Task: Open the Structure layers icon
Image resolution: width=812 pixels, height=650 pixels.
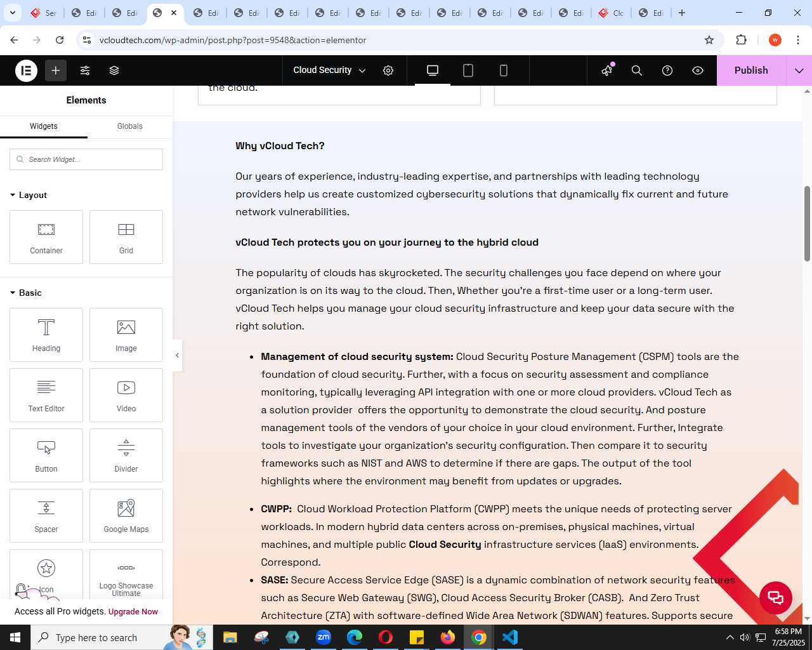Action: pos(114,70)
